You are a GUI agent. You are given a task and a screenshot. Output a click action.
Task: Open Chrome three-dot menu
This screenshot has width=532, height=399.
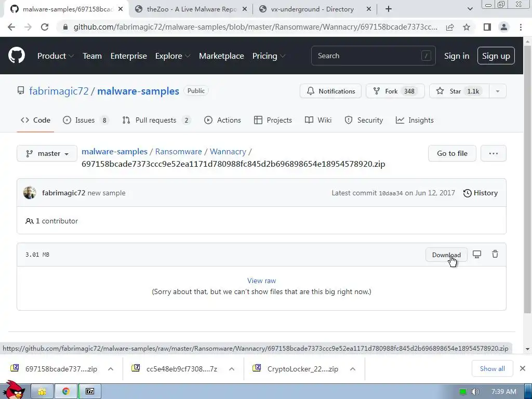click(x=521, y=27)
